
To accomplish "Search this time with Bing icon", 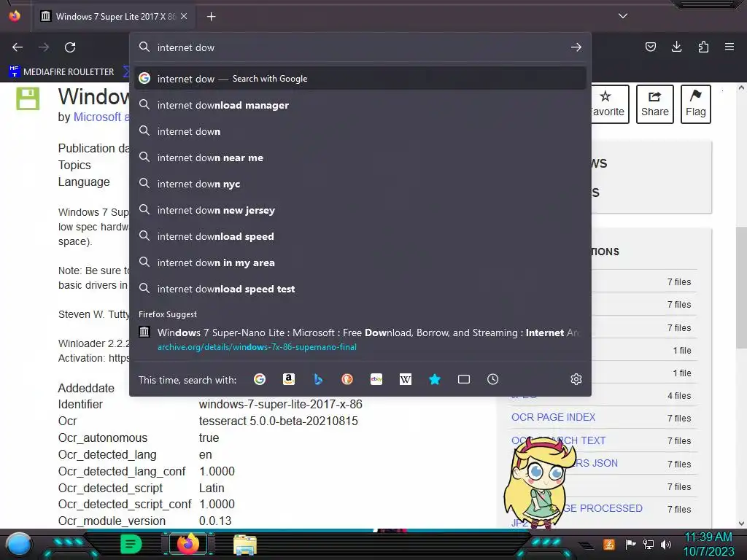I will [318, 379].
